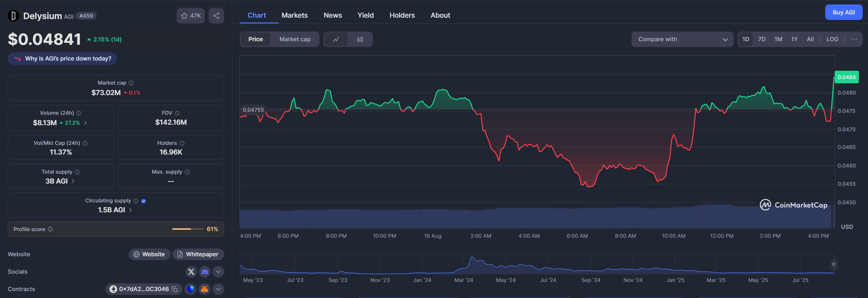
Task: Add Delysium to watchlist via star button
Action: (x=190, y=16)
